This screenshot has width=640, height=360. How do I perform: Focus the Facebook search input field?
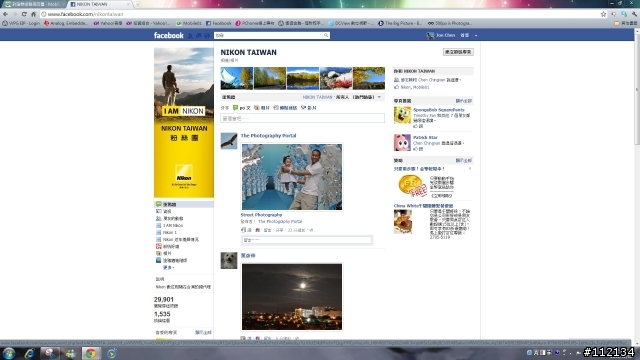[269, 36]
